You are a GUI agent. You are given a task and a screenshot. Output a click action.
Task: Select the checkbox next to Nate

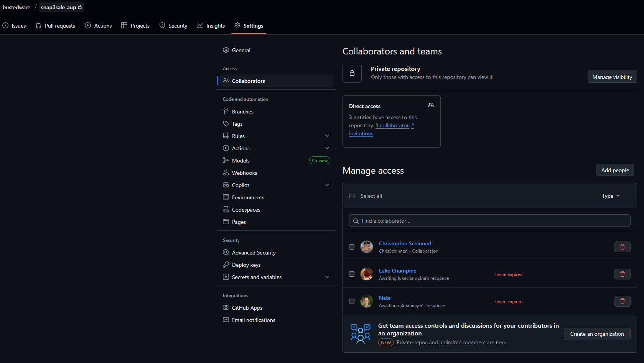[352, 301]
